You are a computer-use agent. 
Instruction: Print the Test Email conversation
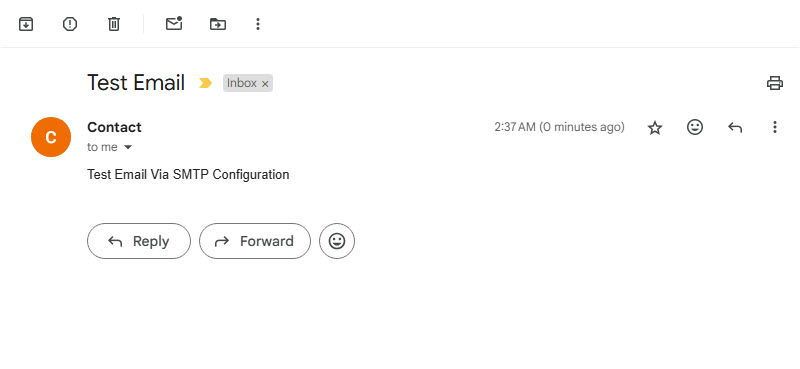(774, 83)
